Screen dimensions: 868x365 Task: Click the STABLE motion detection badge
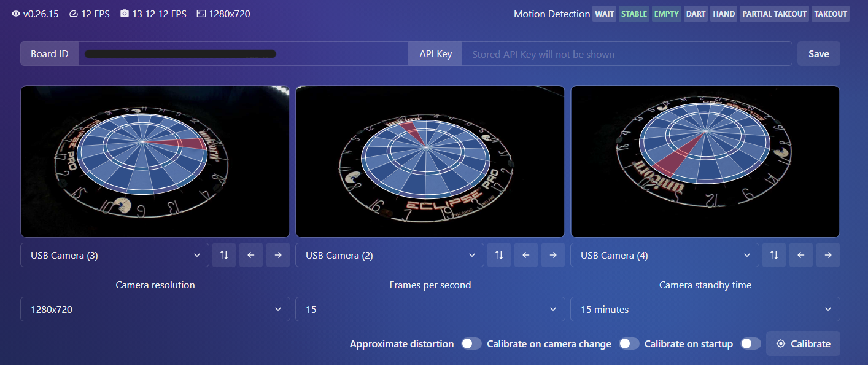click(x=634, y=14)
